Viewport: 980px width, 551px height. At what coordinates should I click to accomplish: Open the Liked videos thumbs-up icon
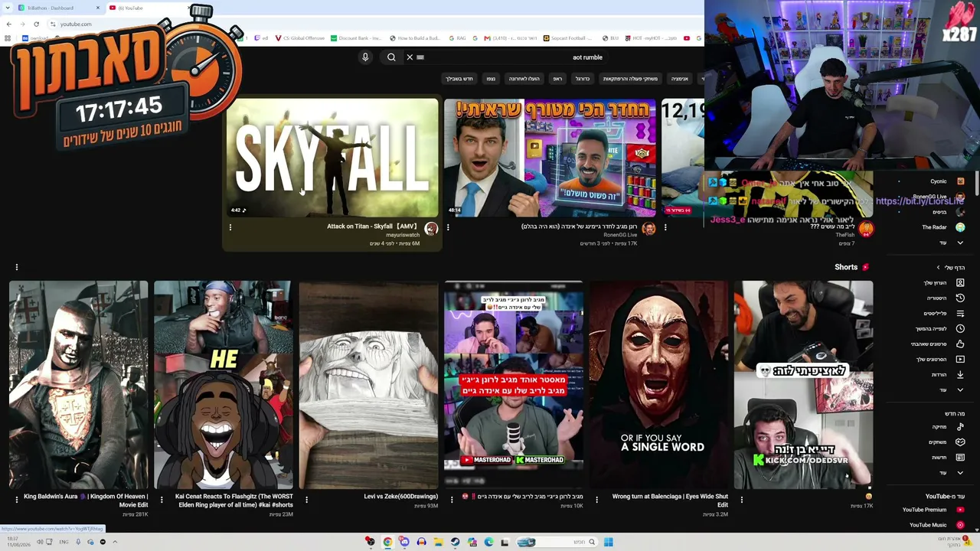pos(960,344)
